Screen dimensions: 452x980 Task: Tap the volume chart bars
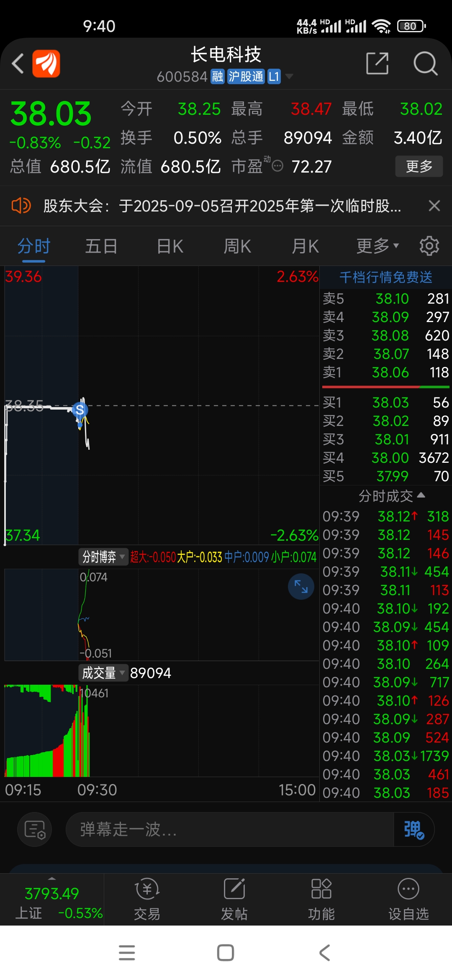pos(47,731)
